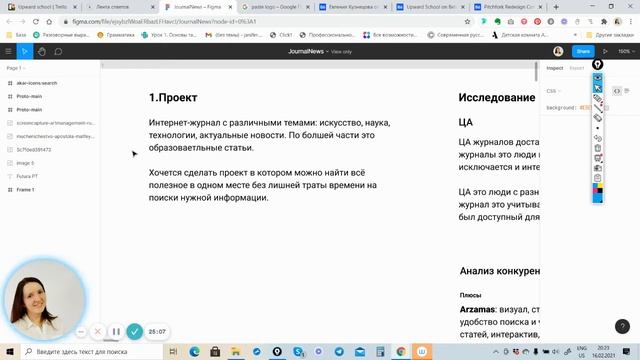Image resolution: width=640 pixels, height=360 pixels.
Task: Expand the Page 1 pages dropdown
Action: click(16, 68)
